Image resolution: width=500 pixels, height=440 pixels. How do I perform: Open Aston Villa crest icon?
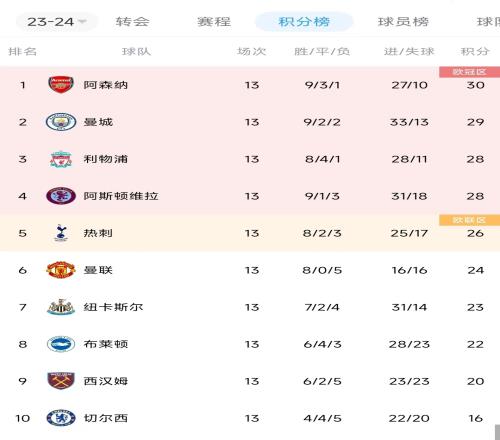(61, 196)
